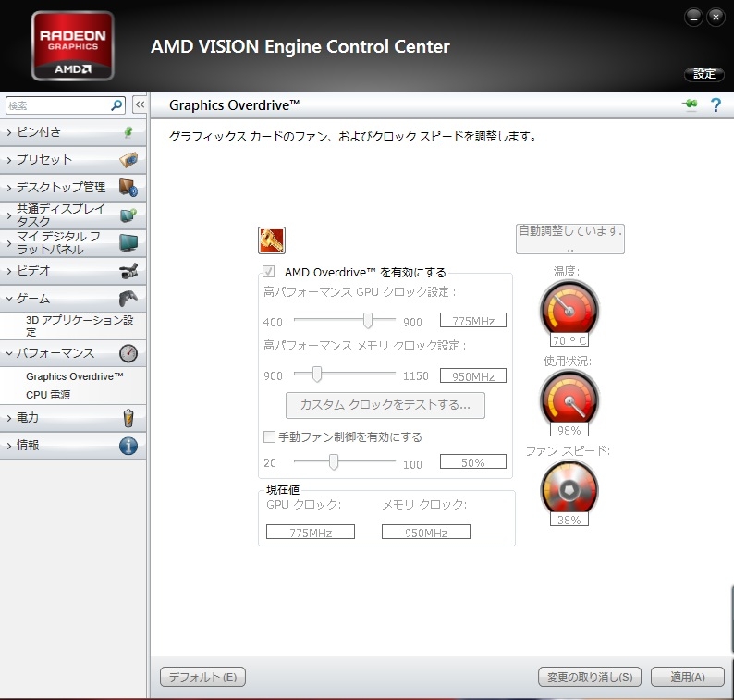Screen dimensions: 734x700
Task: Click the ゲーム gamepad icon
Action: tap(128, 299)
